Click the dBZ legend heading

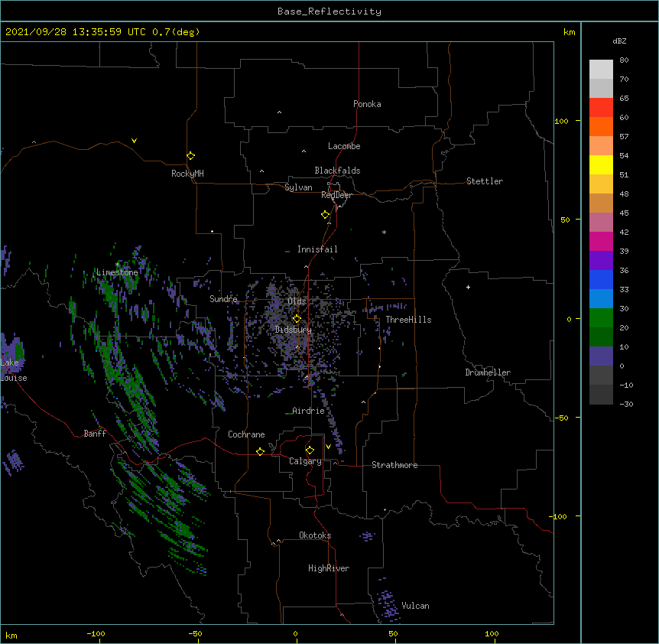[619, 41]
